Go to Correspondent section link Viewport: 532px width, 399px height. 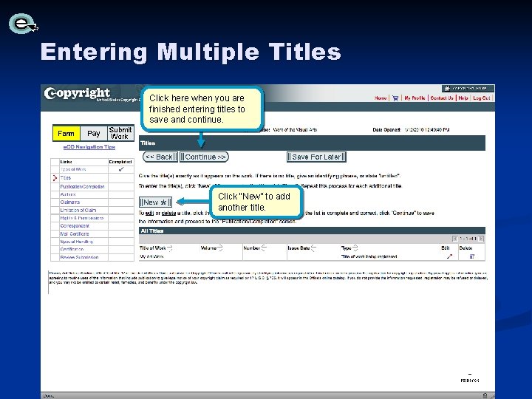[x=75, y=226]
